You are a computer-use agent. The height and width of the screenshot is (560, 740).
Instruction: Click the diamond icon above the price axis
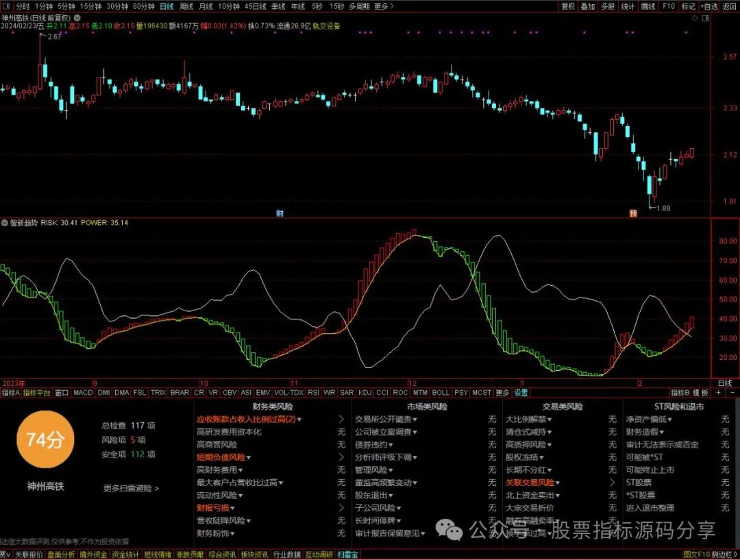[694, 18]
